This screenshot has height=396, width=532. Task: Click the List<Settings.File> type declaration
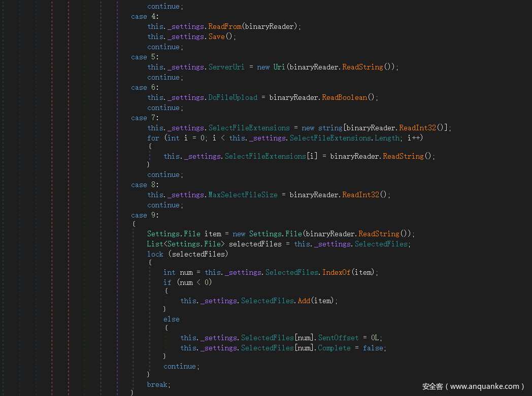pyautogui.click(x=186, y=244)
